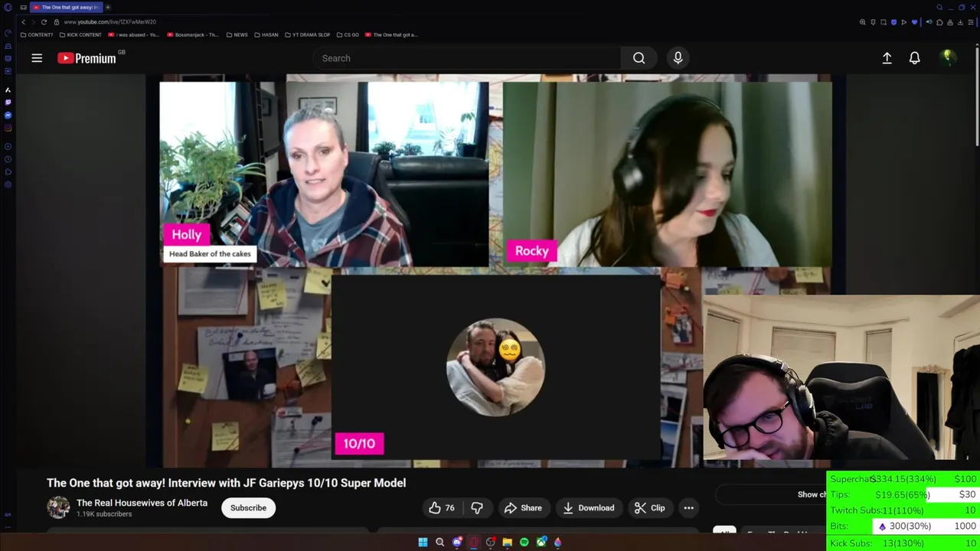Open the YouTube guide hamburger menu
This screenshot has width=980, height=551.
[x=37, y=58]
